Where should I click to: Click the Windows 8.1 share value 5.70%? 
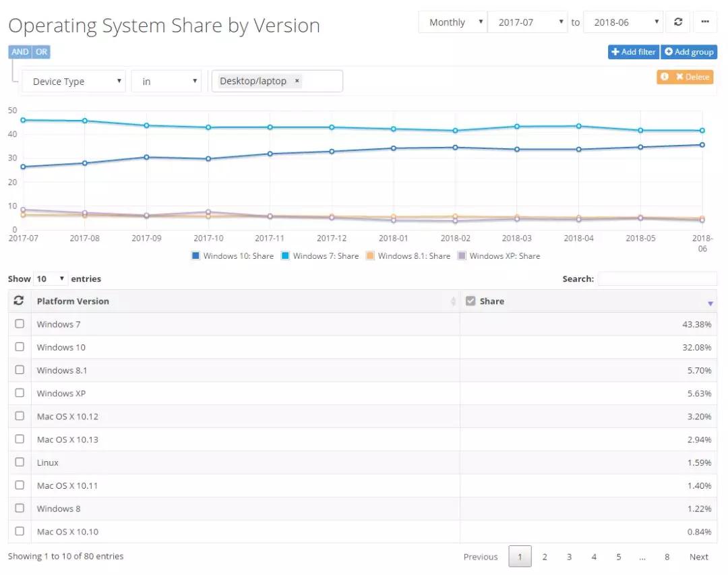(x=699, y=370)
